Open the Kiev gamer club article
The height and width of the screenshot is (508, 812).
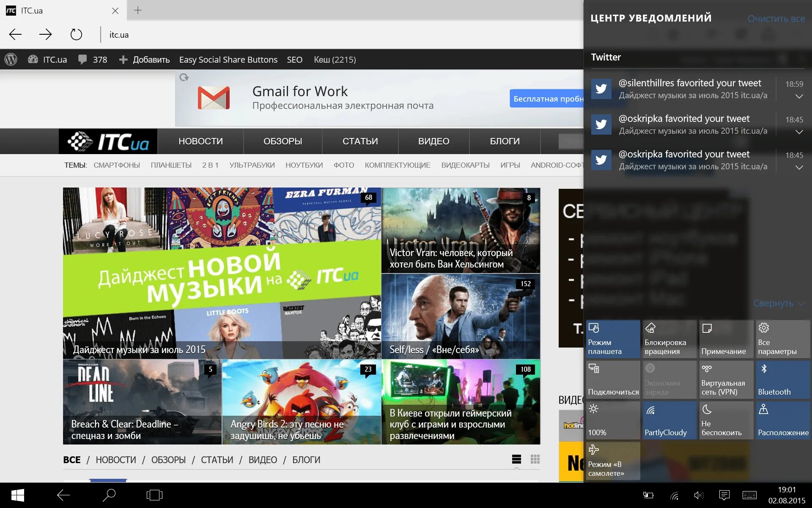pyautogui.click(x=461, y=402)
